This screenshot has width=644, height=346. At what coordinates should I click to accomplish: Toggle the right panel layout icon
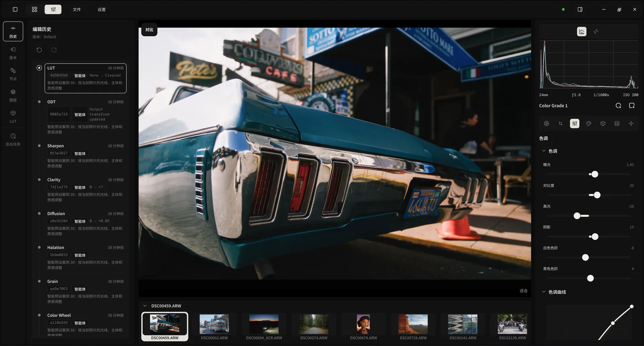580,9
